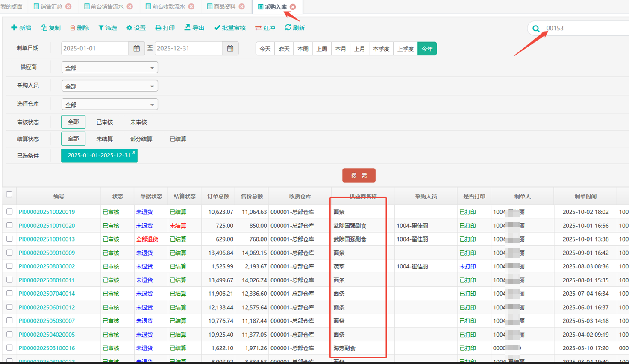This screenshot has height=364, width=629.
Task: Click the 导出 export icon
Action: pos(187,27)
